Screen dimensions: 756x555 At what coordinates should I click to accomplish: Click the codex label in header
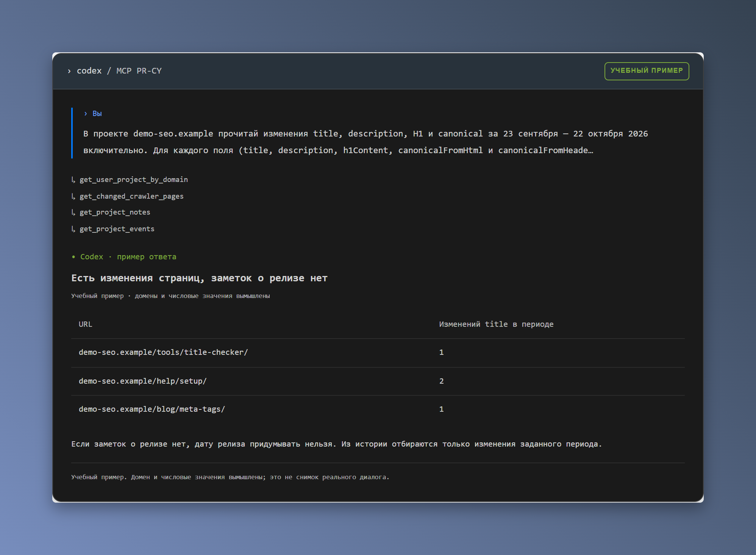coord(89,71)
